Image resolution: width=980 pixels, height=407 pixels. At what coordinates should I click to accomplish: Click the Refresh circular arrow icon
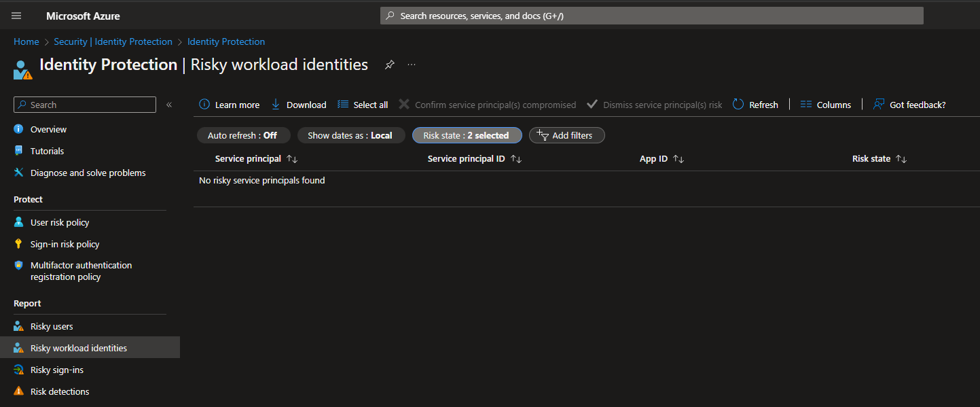(x=738, y=105)
